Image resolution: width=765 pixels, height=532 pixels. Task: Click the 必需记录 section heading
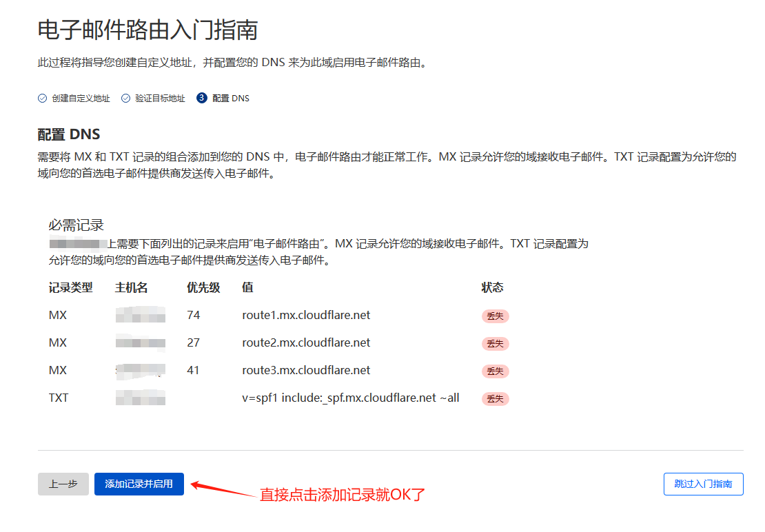pyautogui.click(x=76, y=225)
